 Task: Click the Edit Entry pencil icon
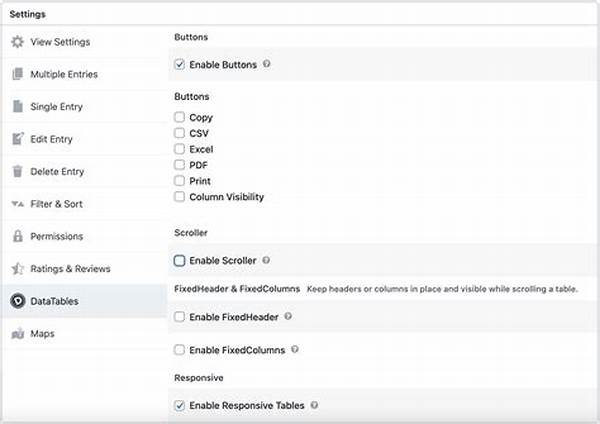[17, 139]
